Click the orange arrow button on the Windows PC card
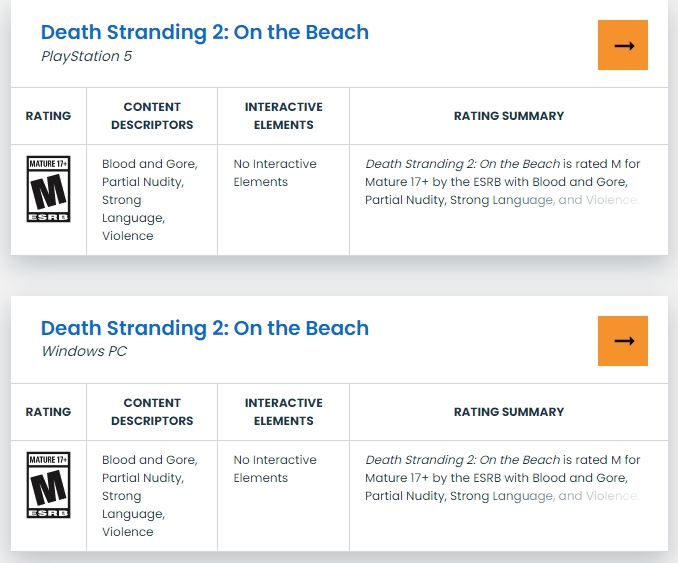The width and height of the screenshot is (678, 563). pyautogui.click(x=623, y=341)
